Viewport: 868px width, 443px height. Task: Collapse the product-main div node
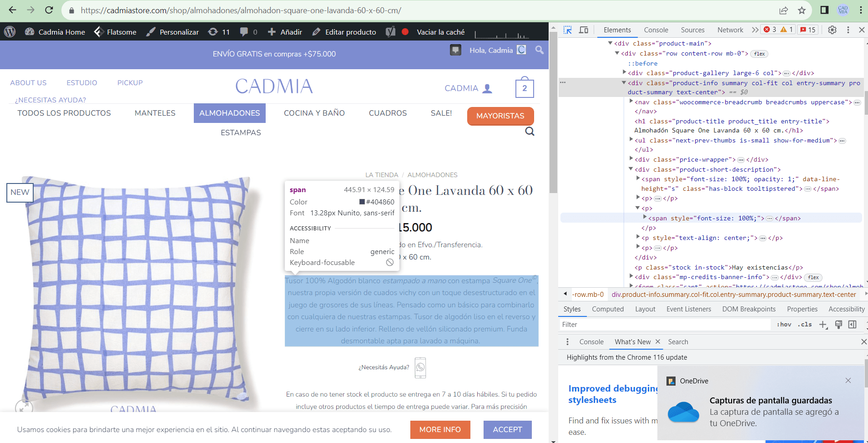pyautogui.click(x=611, y=43)
